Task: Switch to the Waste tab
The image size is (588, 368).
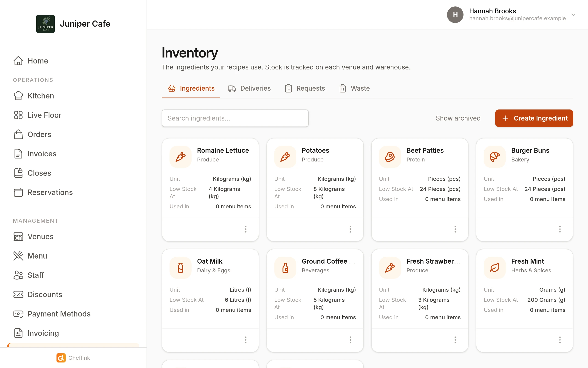Action: [354, 88]
